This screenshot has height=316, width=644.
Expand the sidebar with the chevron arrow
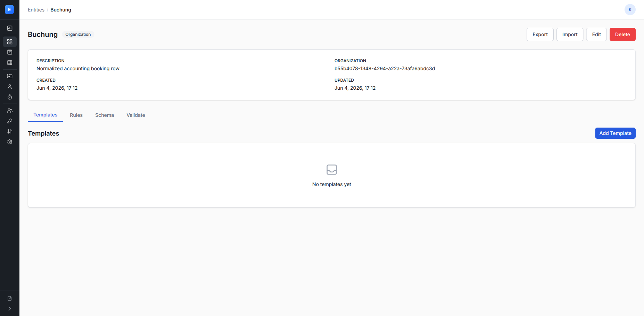pos(10,309)
